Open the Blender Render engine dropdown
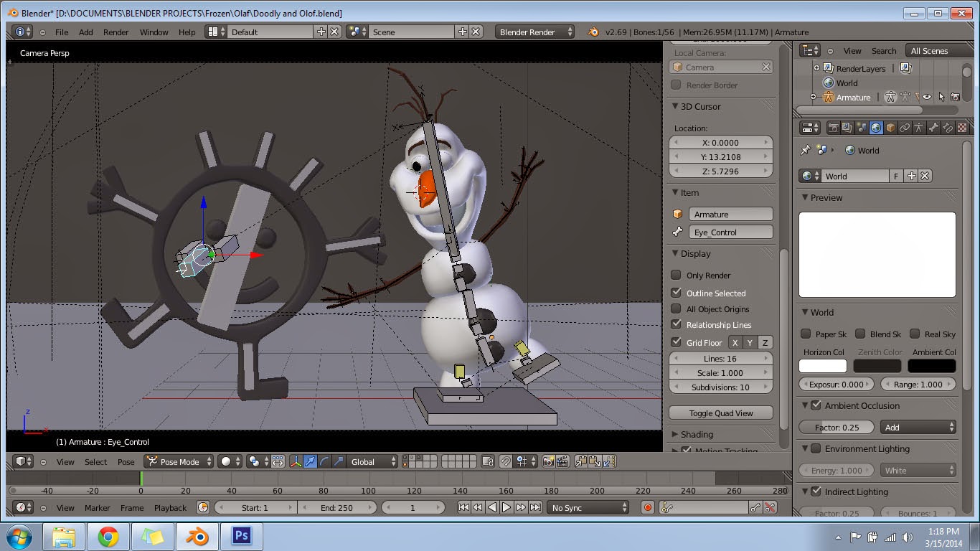Image resolution: width=980 pixels, height=551 pixels. tap(535, 32)
